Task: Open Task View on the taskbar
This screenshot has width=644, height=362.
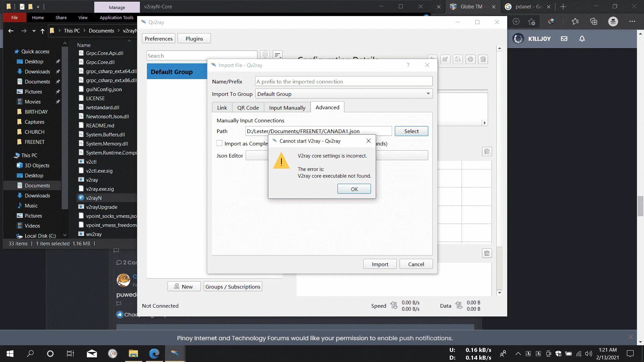Action: (70, 354)
